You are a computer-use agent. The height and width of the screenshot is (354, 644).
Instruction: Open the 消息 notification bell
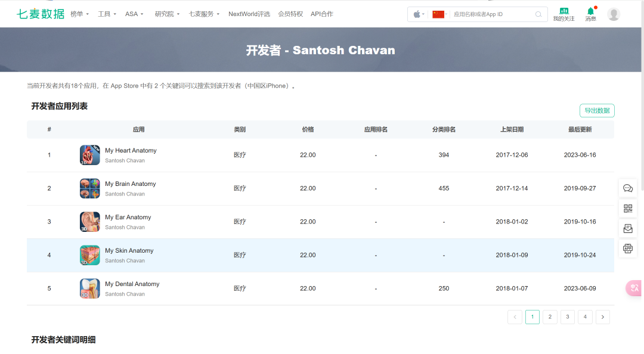[x=590, y=14]
